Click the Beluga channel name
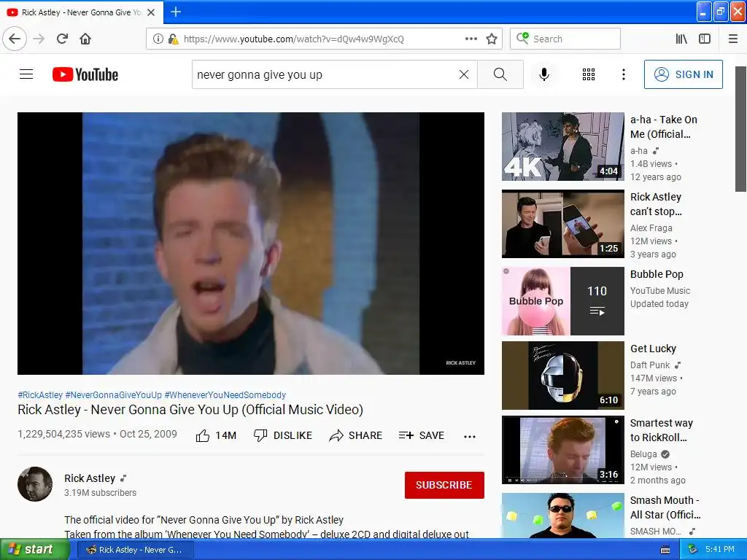Image resolution: width=747 pixels, height=560 pixels. tap(643, 454)
